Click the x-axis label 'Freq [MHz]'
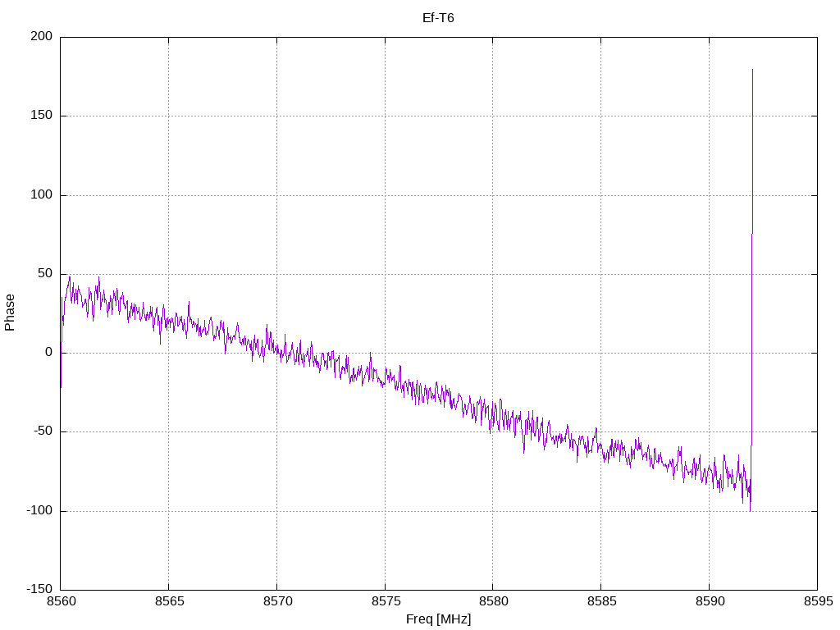 point(438,619)
